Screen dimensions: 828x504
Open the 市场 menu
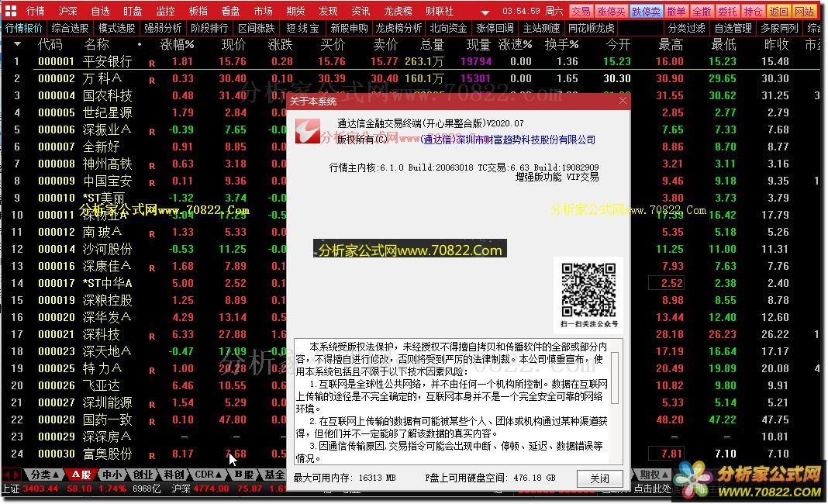(263, 11)
